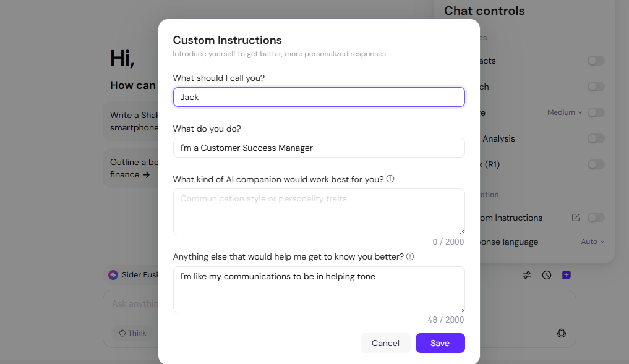Open chat history clock icon
The height and width of the screenshot is (364, 629).
pyautogui.click(x=547, y=275)
